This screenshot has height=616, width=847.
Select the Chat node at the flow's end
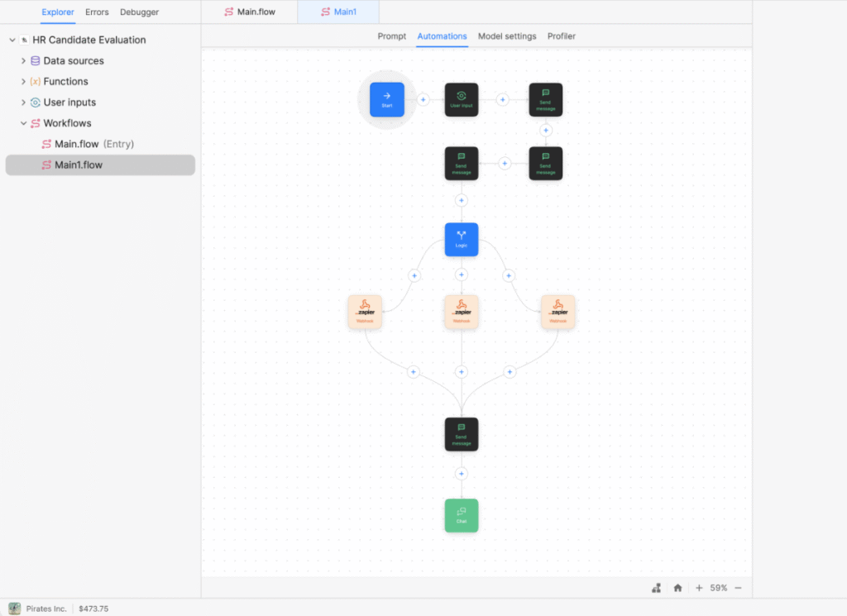click(461, 515)
